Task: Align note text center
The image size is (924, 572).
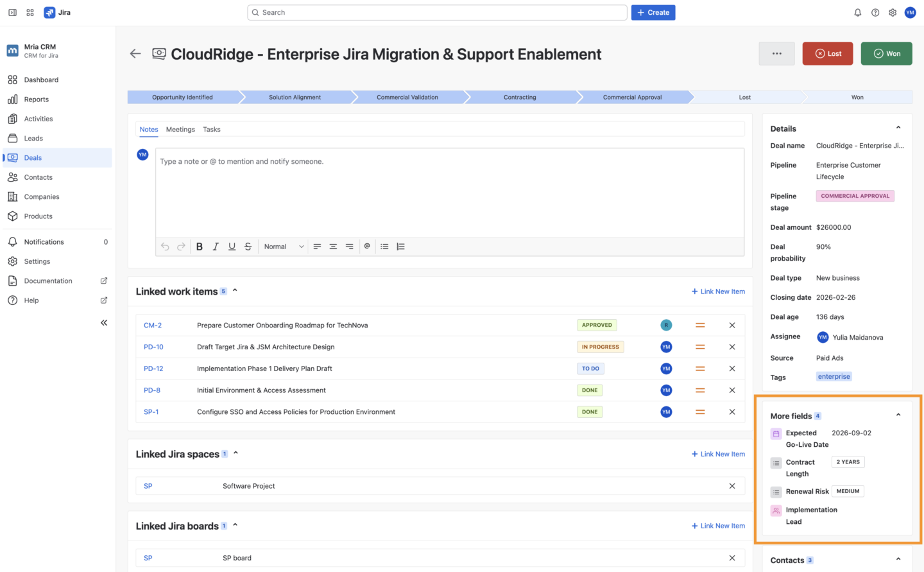Action: pos(333,247)
